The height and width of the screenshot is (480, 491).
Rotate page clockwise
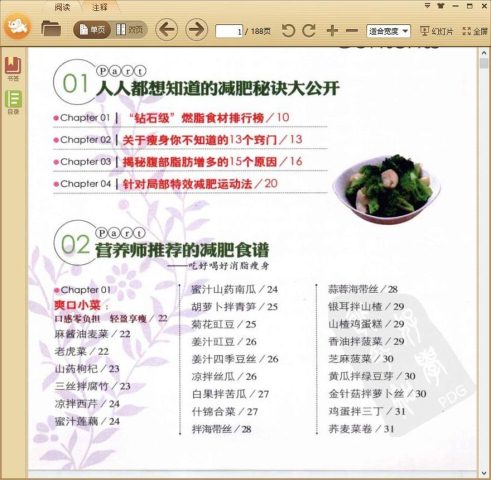pyautogui.click(x=309, y=31)
